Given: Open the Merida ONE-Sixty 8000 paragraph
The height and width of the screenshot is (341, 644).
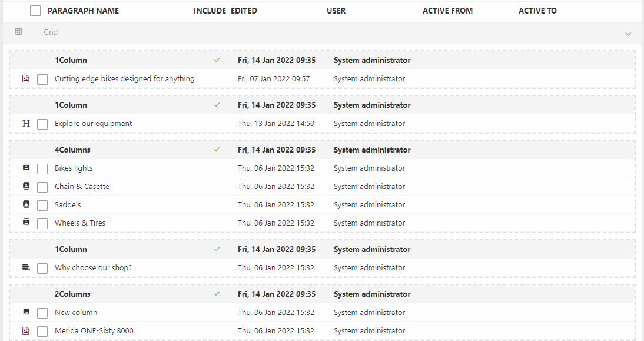Looking at the screenshot, I should (94, 331).
